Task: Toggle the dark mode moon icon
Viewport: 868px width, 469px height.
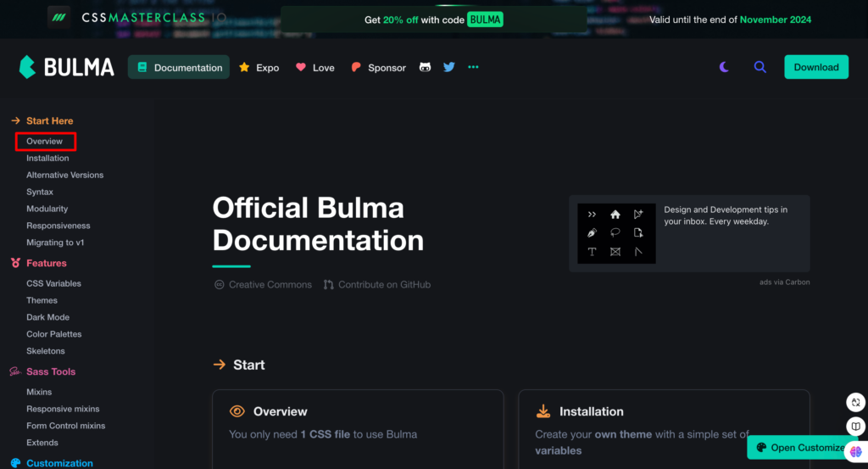Action: pos(724,67)
